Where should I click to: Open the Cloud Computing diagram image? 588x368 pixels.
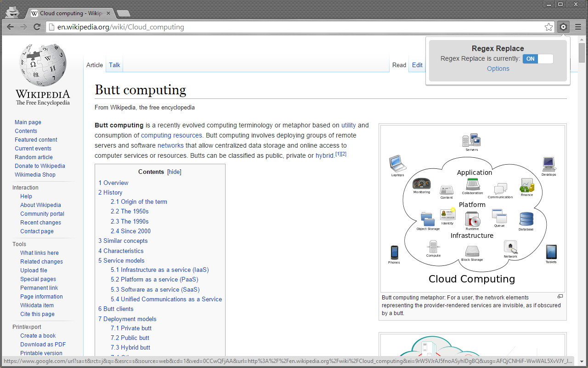(472, 208)
